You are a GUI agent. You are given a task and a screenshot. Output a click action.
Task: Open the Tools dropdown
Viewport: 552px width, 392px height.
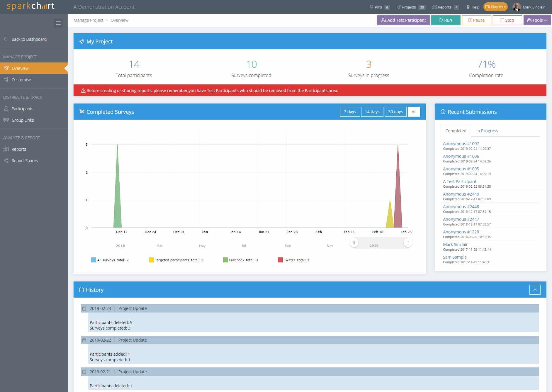537,20
